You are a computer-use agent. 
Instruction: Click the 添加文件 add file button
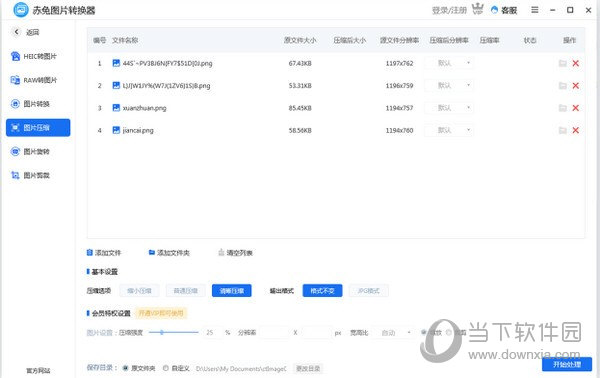click(104, 253)
